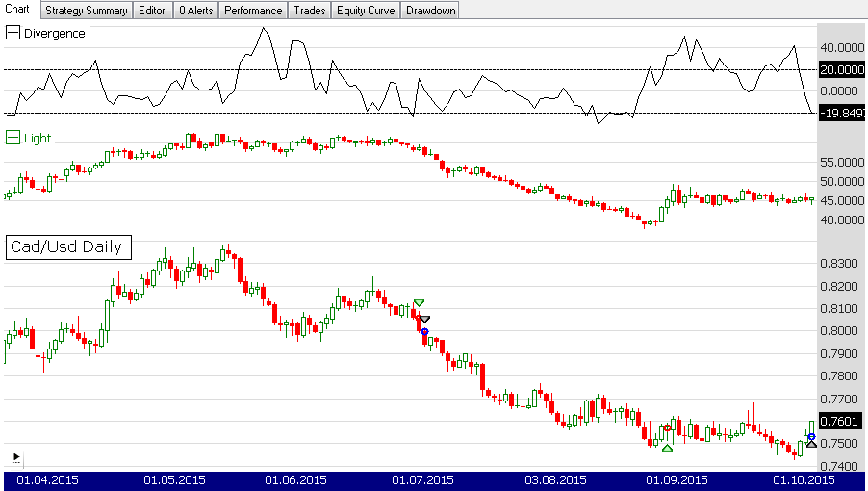Click the black down-triangle entry marker
The width and height of the screenshot is (868, 491).
pyautogui.click(x=424, y=319)
